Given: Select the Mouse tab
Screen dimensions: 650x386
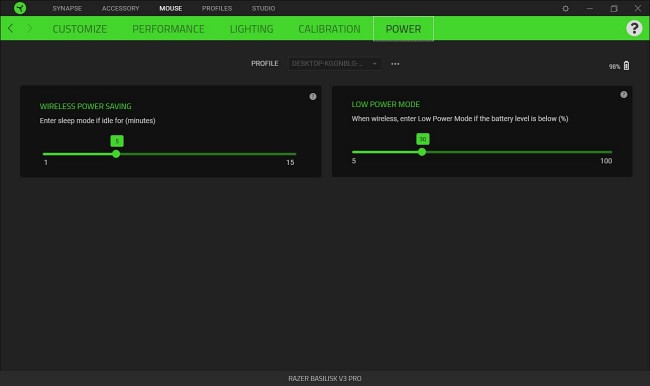Looking at the screenshot, I should pyautogui.click(x=170, y=8).
